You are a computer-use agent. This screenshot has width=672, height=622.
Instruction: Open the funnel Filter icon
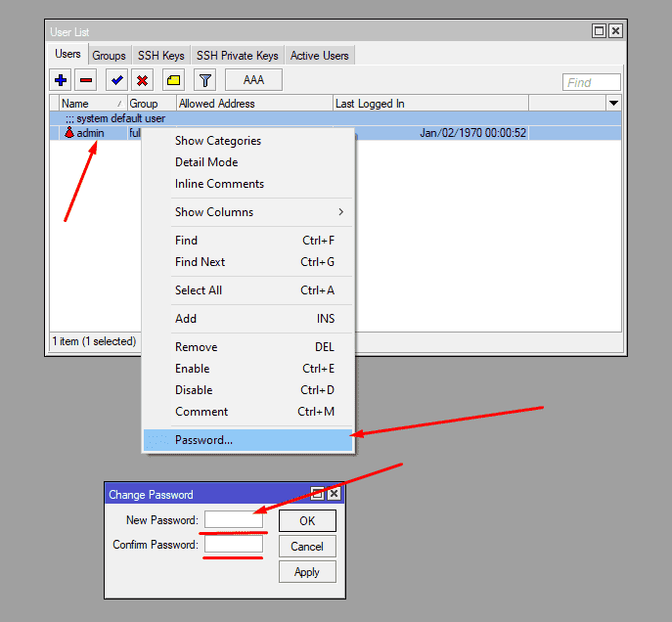tap(204, 80)
